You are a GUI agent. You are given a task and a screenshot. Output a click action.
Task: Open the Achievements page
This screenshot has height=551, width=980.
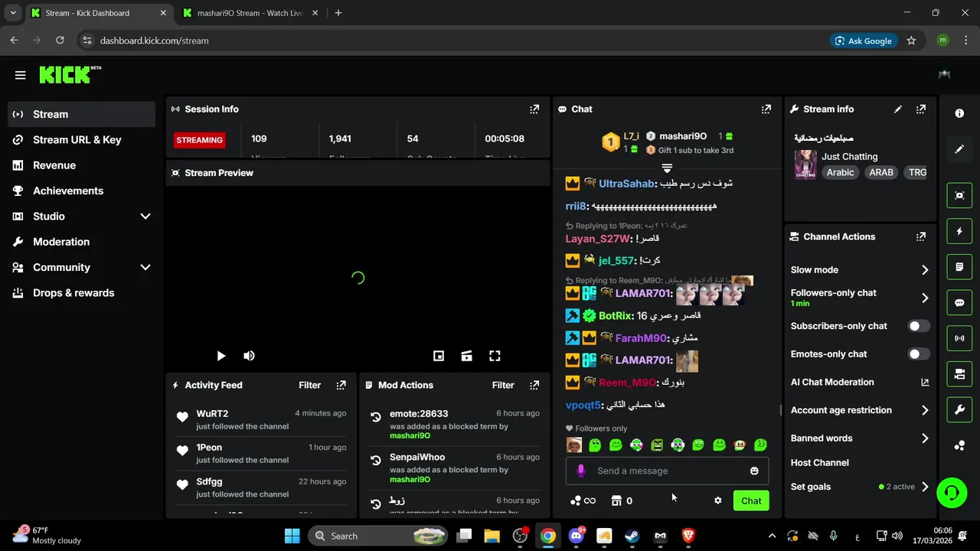(x=81, y=191)
